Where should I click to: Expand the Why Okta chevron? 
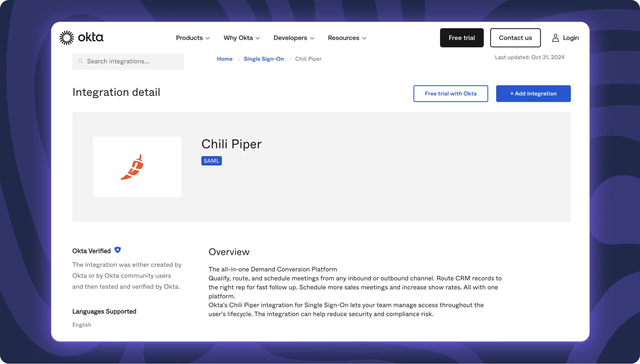(258, 38)
